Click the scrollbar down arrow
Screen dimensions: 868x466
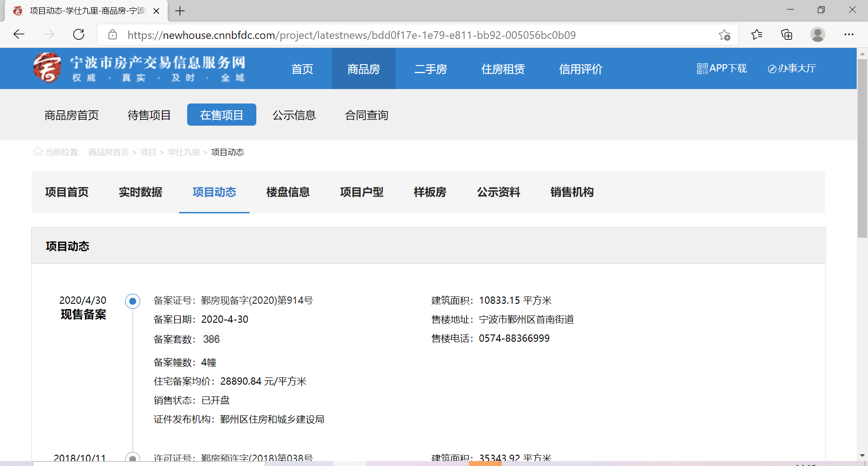862,456
